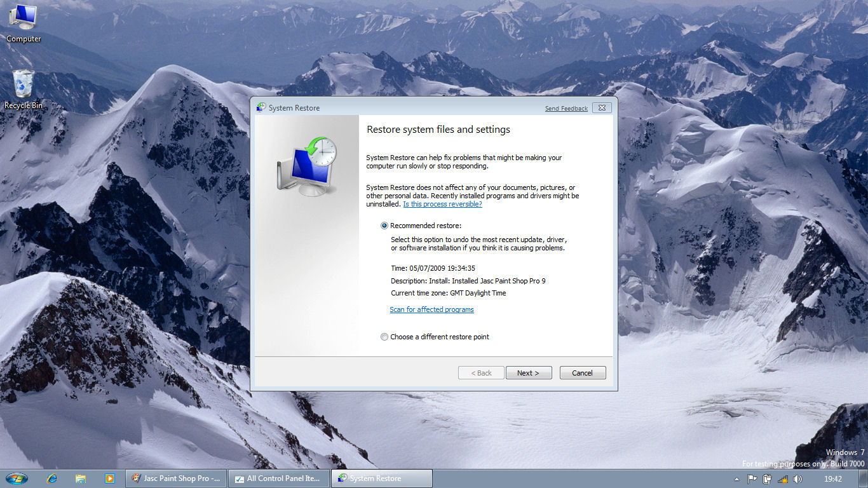Open the Windows Start menu orb
868x488 pixels.
click(x=17, y=478)
